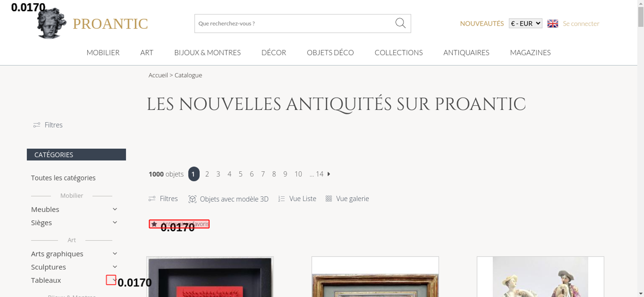Viewport: 644px width, 297px height.
Task: Click the Se connecter link
Action: pos(581,23)
